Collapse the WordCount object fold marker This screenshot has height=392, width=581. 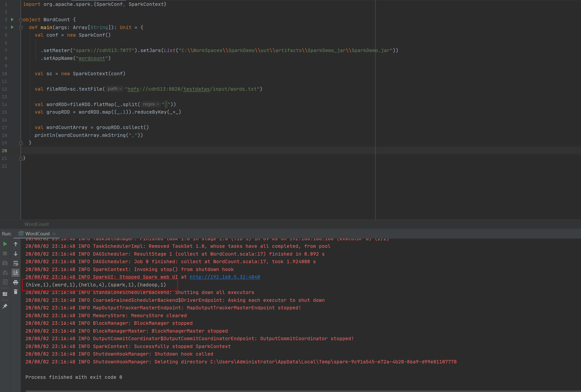tap(21, 20)
